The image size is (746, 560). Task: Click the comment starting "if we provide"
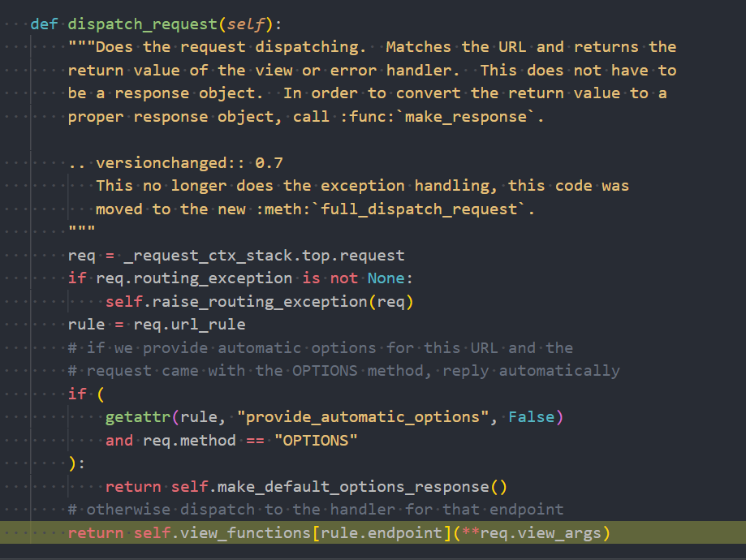coord(321,348)
